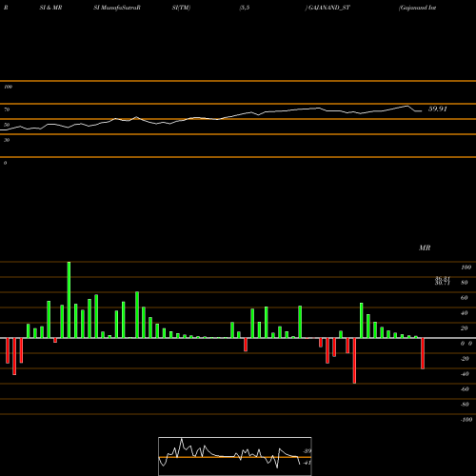Click the MR scale label -20
Image resolution: width=476 pixels, height=476 pixels.
(x=465, y=359)
